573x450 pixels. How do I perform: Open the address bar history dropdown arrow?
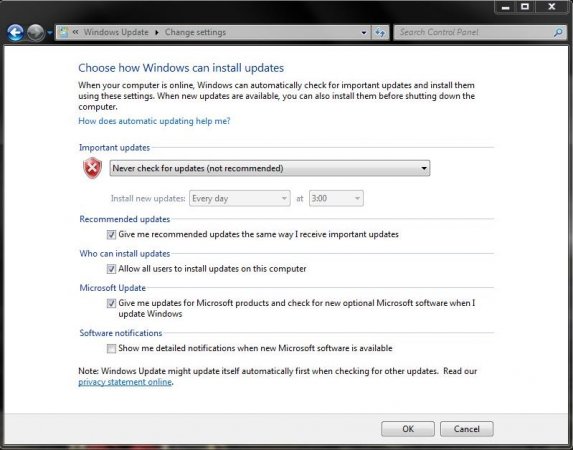(364, 33)
